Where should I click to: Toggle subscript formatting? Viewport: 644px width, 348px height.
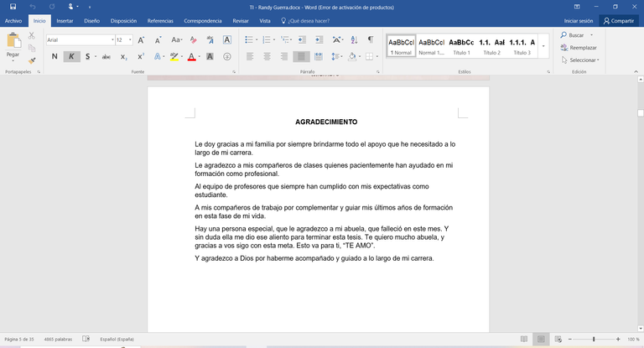click(123, 57)
